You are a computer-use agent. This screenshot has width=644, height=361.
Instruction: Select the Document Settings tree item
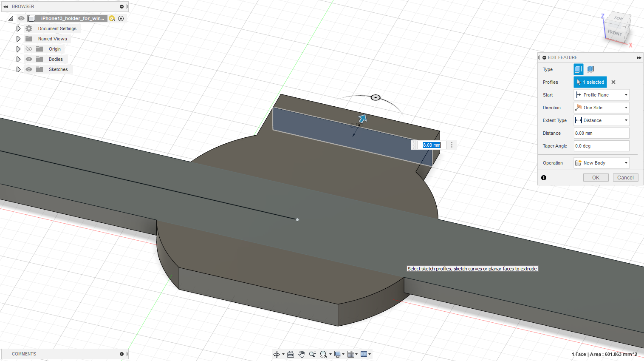(x=57, y=28)
